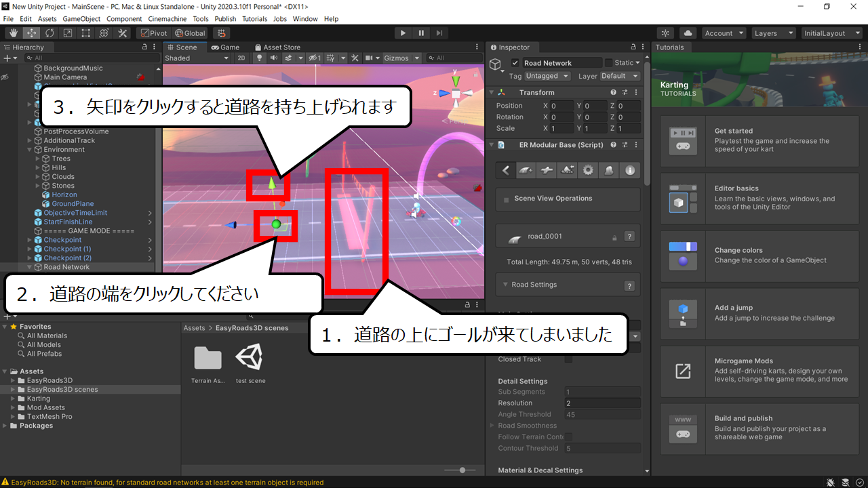
Task: Select the Rect tool
Action: click(86, 33)
